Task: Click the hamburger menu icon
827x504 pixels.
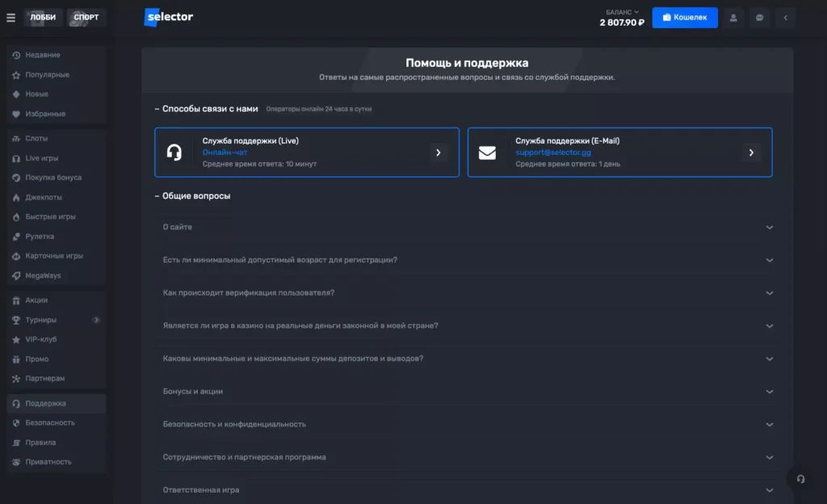Action: click(x=10, y=18)
